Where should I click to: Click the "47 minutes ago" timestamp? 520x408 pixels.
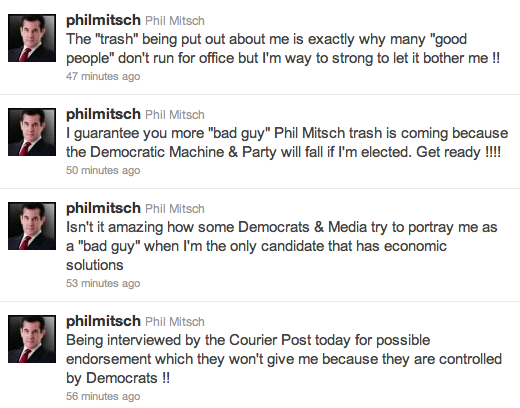103,76
